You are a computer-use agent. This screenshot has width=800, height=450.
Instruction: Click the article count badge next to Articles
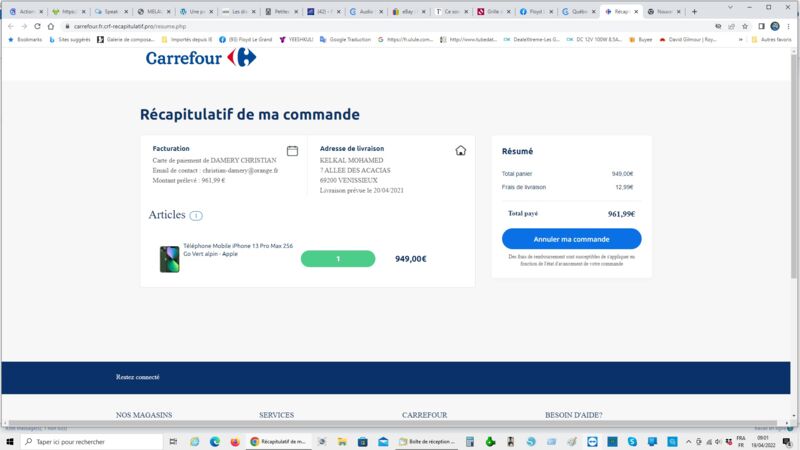tap(196, 215)
